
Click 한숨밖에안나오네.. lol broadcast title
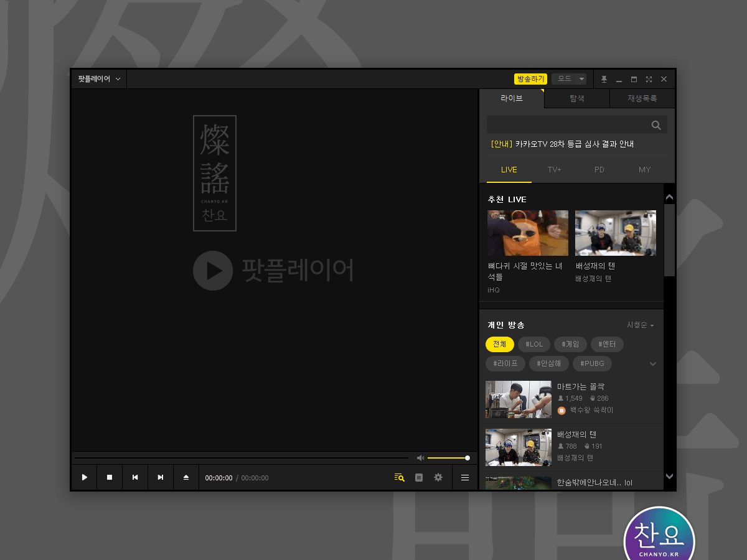tap(594, 482)
